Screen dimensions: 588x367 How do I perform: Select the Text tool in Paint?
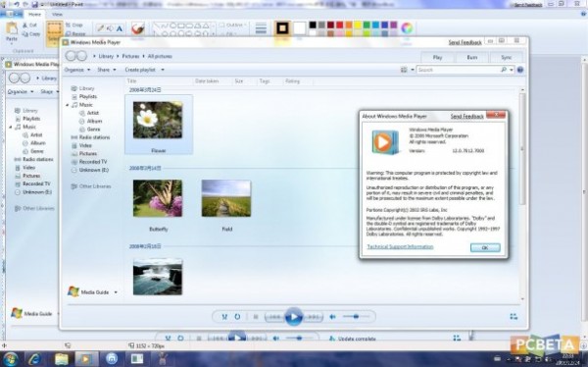tap(120, 28)
